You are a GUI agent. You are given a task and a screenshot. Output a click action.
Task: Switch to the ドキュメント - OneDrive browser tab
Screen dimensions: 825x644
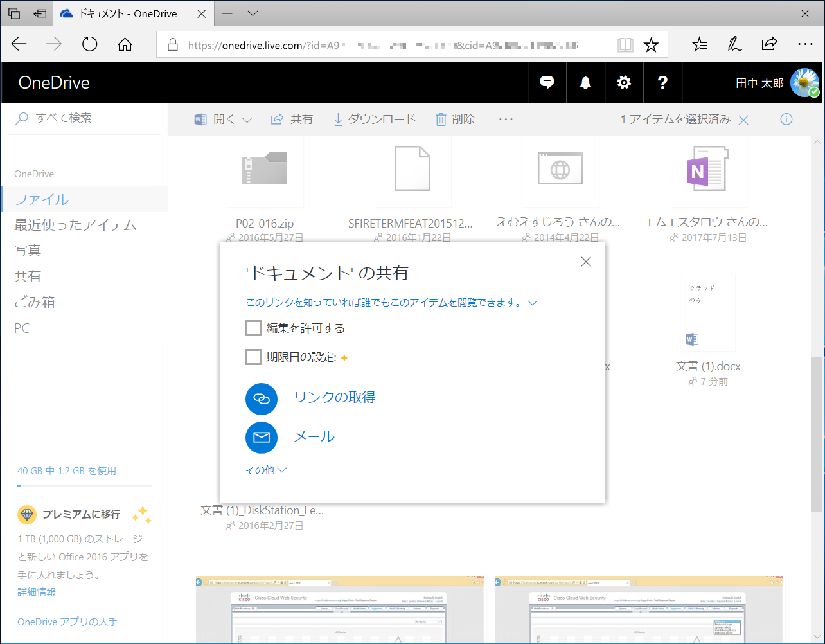click(129, 13)
